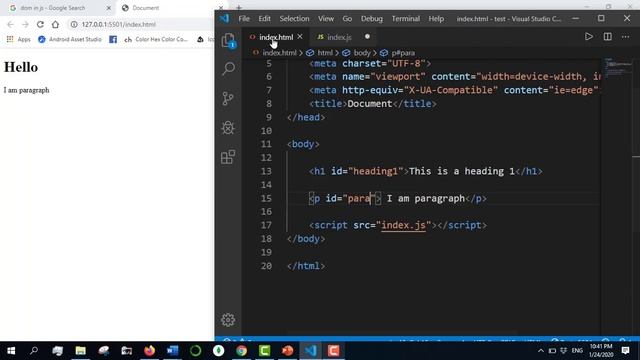Click the unsaved dot on index.js tab

(367, 37)
